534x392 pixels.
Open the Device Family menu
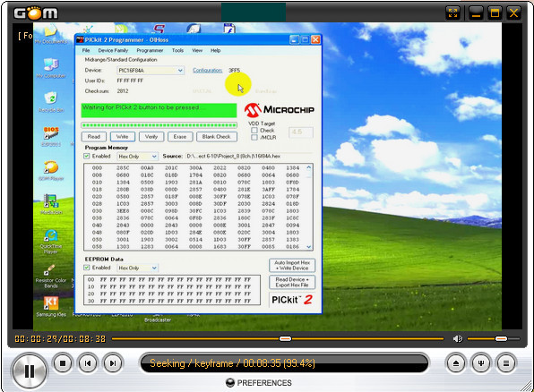(113, 50)
